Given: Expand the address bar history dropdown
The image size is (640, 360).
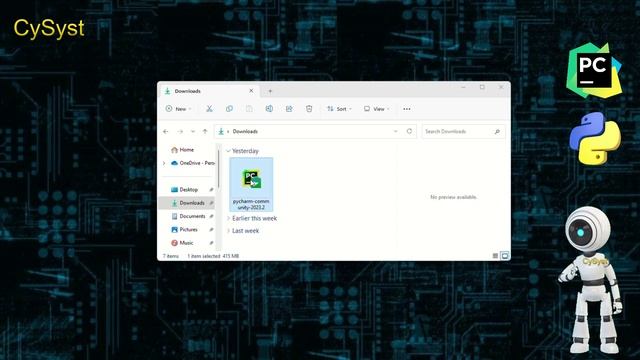Looking at the screenshot, I should [x=396, y=131].
